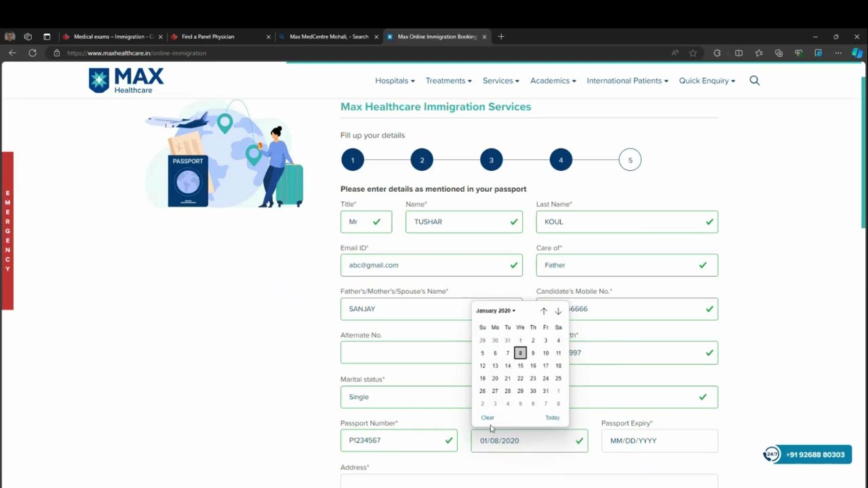Screen dimensions: 868x488
Task: Open the Title dropdown showing Mr
Action: pos(366,222)
